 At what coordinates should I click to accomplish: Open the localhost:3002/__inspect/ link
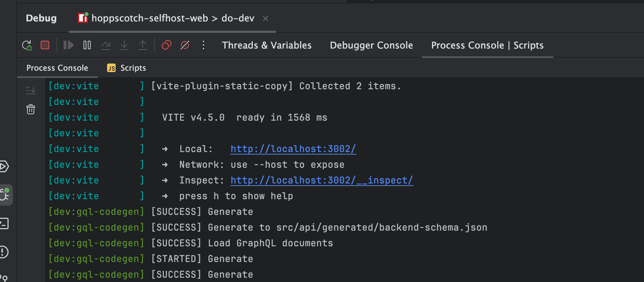tap(322, 180)
